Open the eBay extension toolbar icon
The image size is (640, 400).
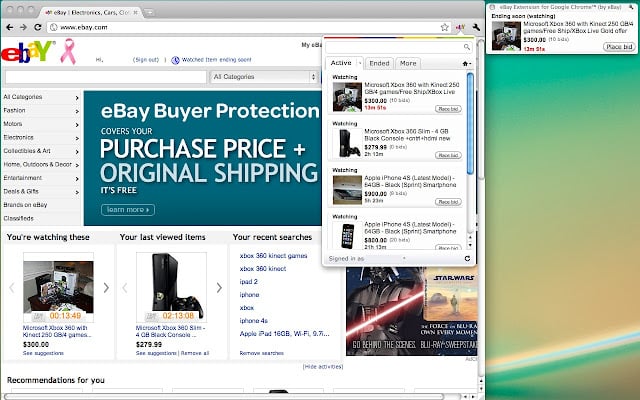pyautogui.click(x=460, y=27)
